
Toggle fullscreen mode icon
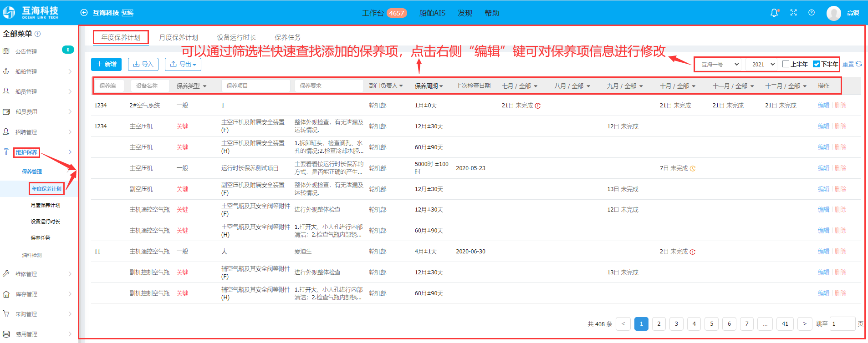point(793,13)
